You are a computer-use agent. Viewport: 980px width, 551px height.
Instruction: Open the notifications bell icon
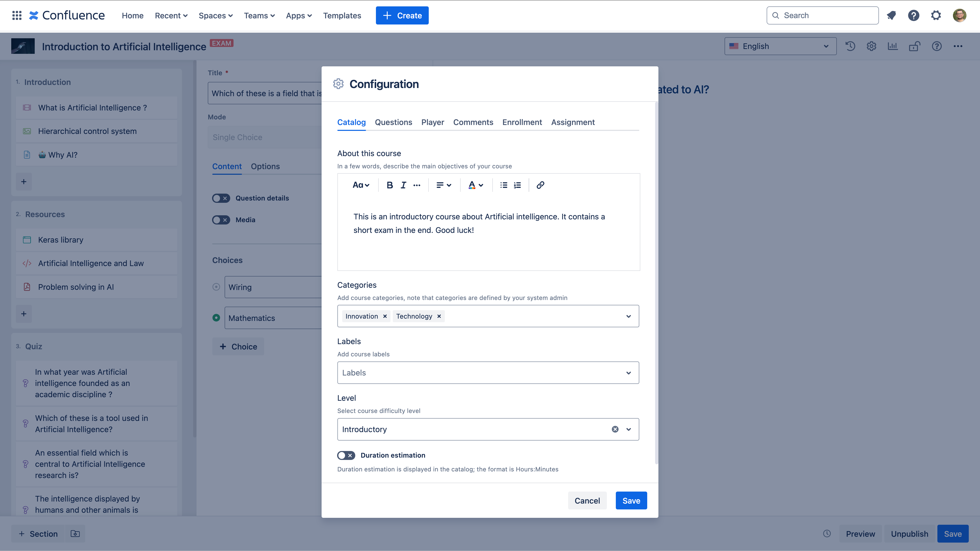[x=891, y=15]
